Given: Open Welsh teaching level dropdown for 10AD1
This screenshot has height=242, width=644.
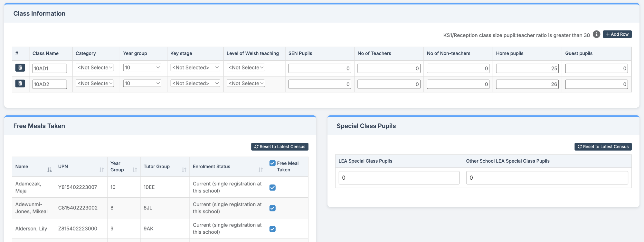Looking at the screenshot, I should point(246,67).
